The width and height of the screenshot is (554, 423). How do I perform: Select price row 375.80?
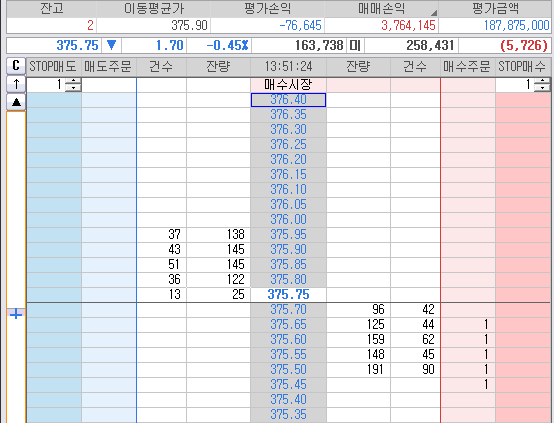click(x=288, y=280)
